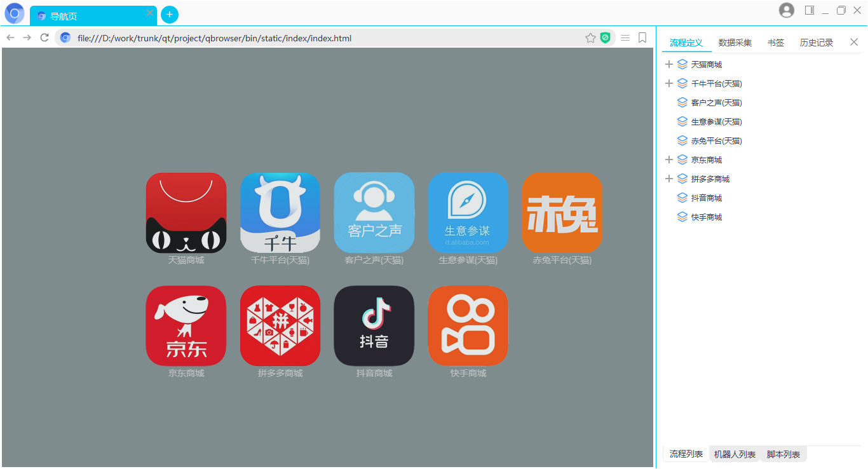The image size is (868, 469).
Task: Open the 历史记录 tab
Action: click(x=817, y=43)
